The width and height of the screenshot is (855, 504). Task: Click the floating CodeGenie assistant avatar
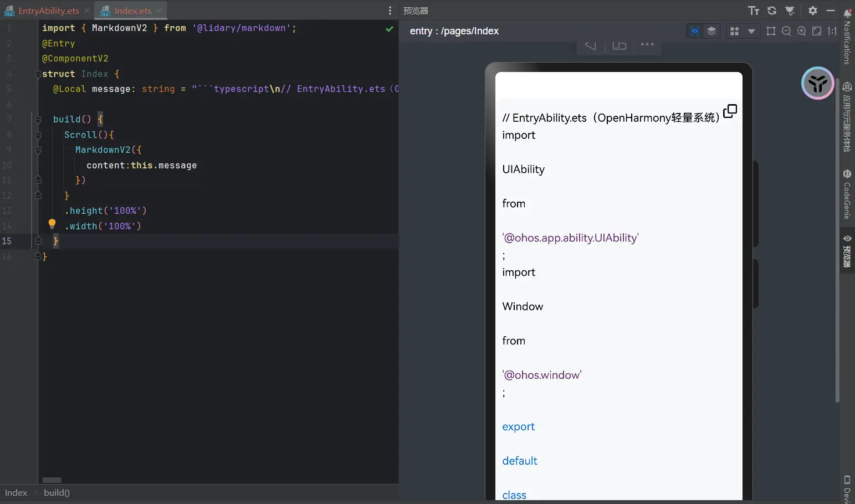coord(817,84)
